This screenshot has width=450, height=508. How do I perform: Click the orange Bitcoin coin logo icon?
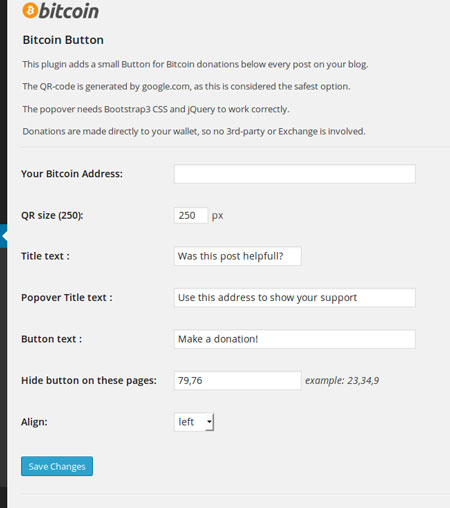click(x=30, y=10)
